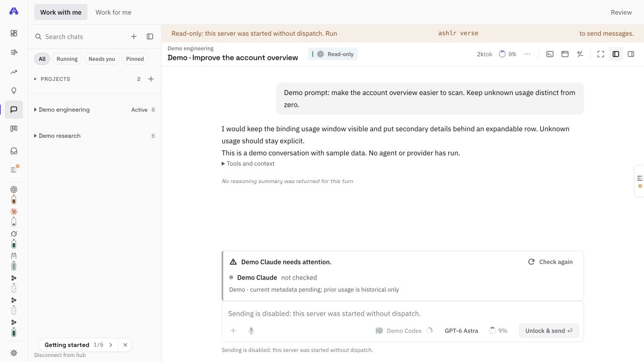Viewport: 644px width, 362px height.
Task: Click the Check again button
Action: tap(550, 261)
